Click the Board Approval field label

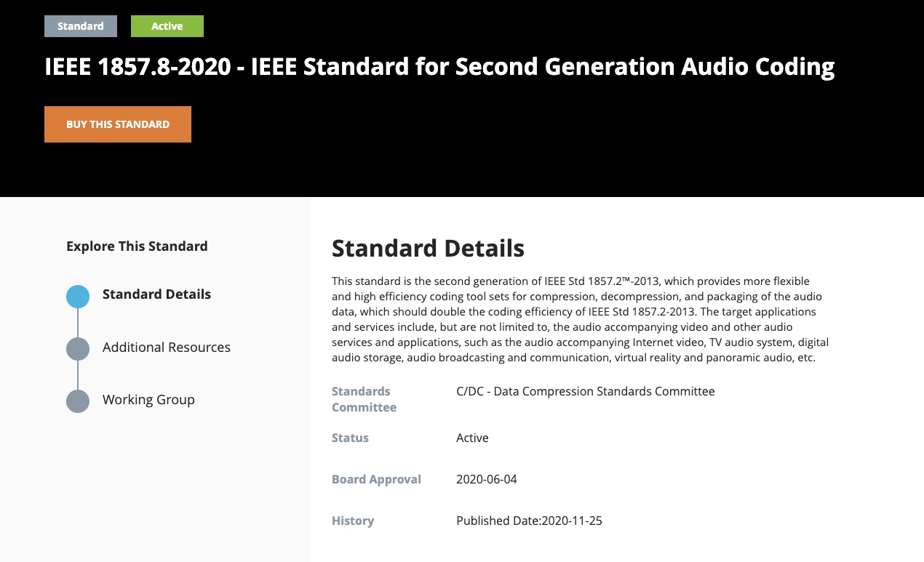[376, 479]
